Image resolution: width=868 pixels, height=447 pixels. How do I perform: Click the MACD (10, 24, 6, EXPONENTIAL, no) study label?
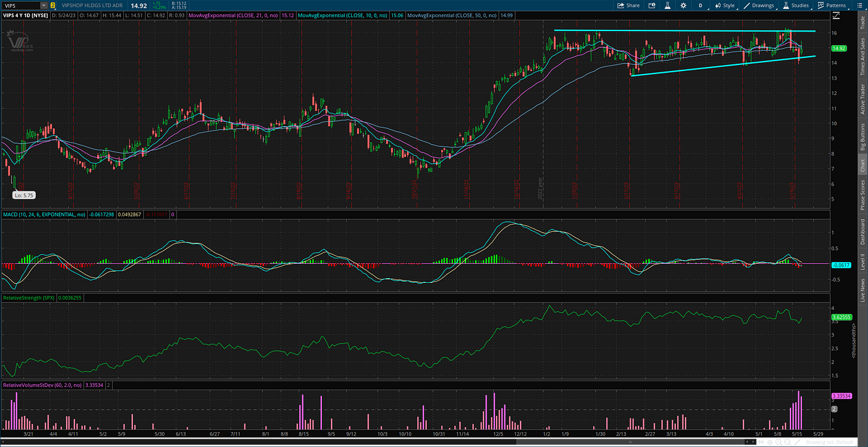[x=44, y=214]
